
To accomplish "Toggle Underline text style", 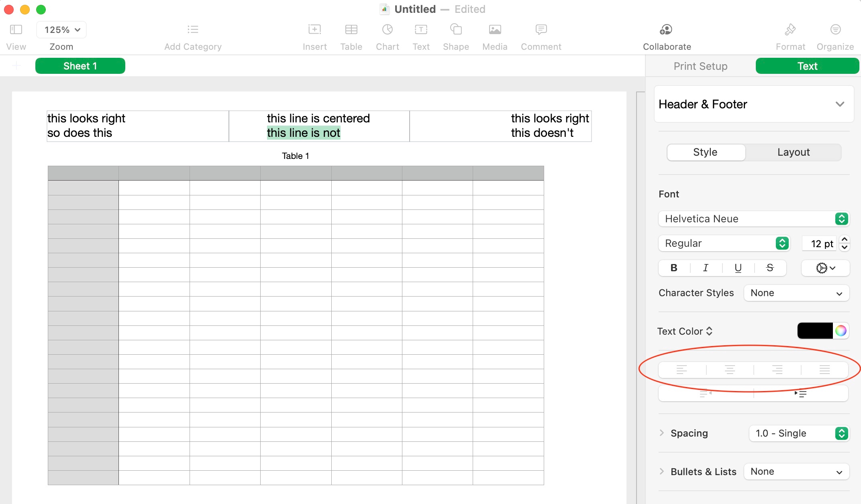I will [738, 268].
